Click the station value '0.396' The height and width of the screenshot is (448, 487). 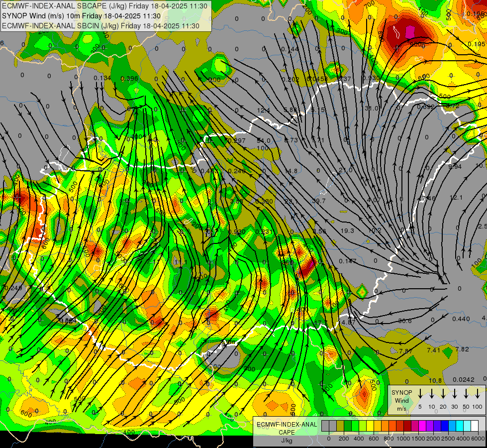point(129,78)
